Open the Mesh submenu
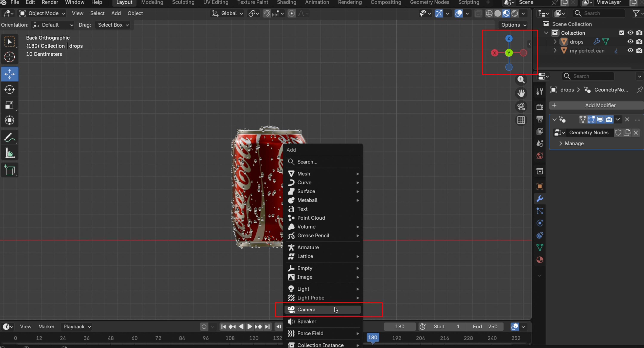This screenshot has width=644, height=348. [322, 174]
